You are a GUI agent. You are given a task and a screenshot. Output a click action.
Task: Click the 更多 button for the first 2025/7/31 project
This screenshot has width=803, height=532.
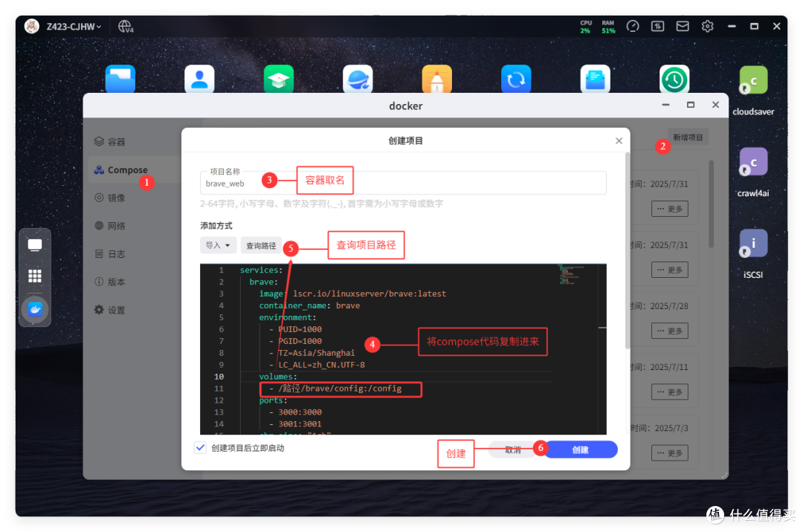[x=670, y=209]
